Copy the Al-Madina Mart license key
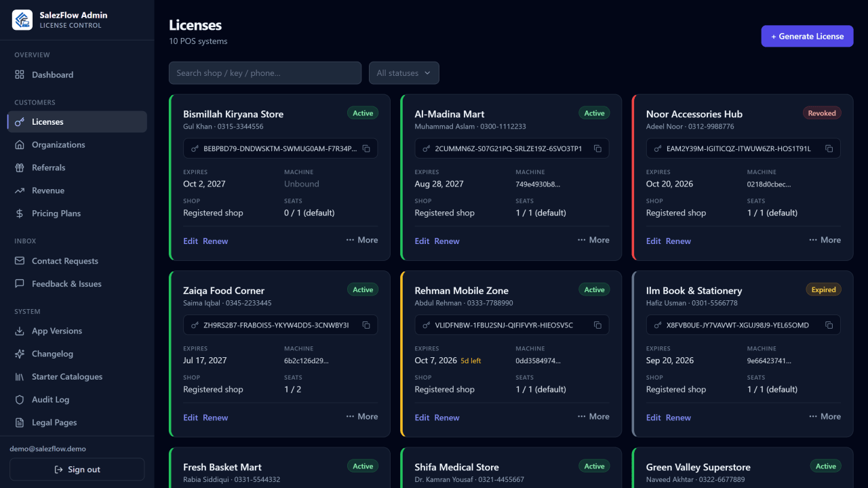Viewport: 868px width, 488px height. tap(597, 148)
